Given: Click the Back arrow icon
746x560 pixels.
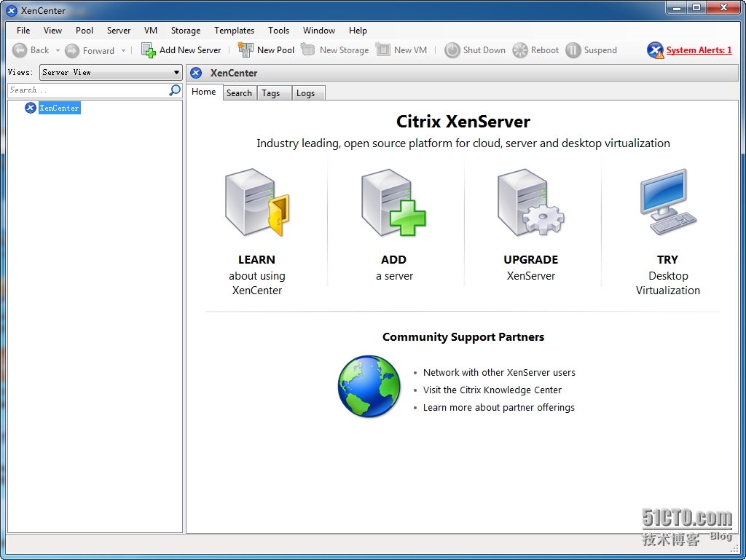Looking at the screenshot, I should (20, 50).
